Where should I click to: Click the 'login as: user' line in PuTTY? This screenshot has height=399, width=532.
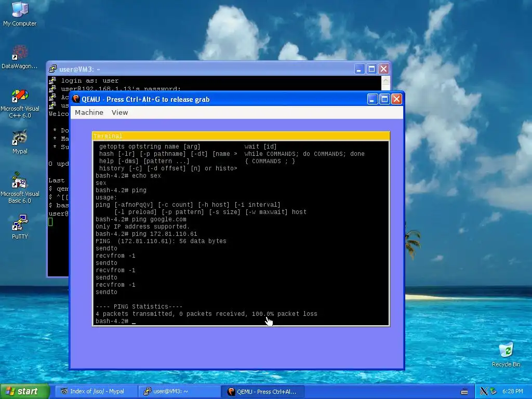coord(89,81)
